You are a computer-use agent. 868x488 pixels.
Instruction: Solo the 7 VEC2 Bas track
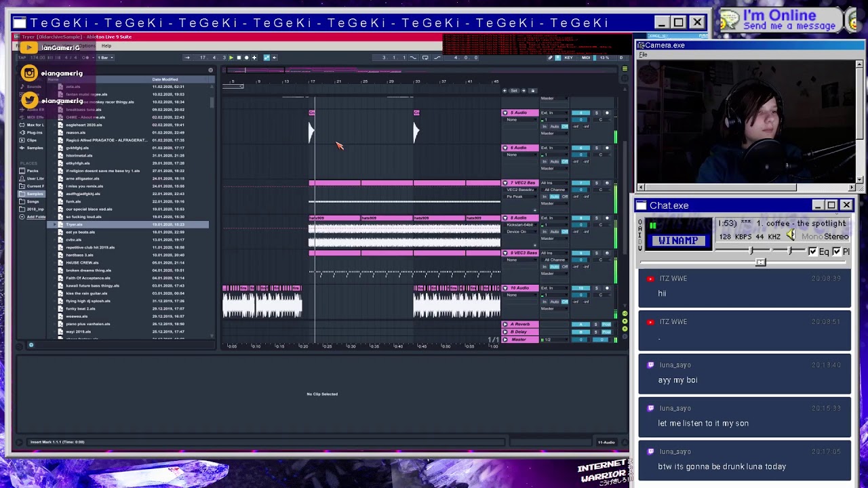(597, 183)
